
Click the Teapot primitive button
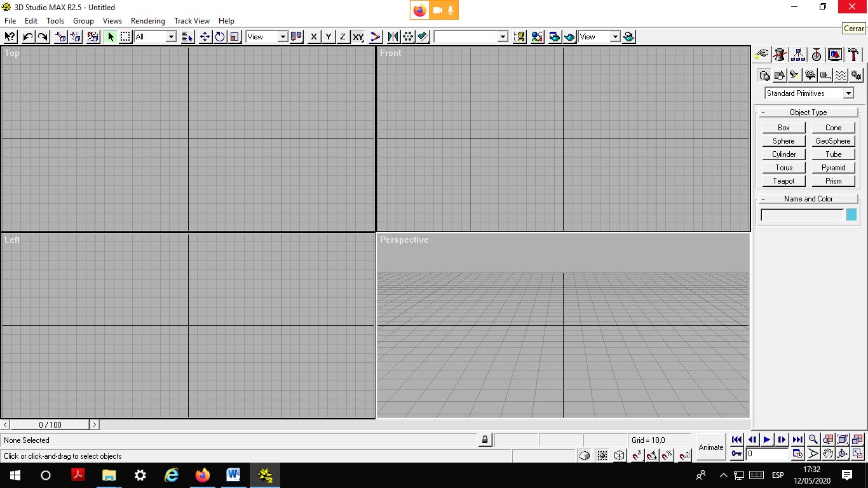click(783, 180)
